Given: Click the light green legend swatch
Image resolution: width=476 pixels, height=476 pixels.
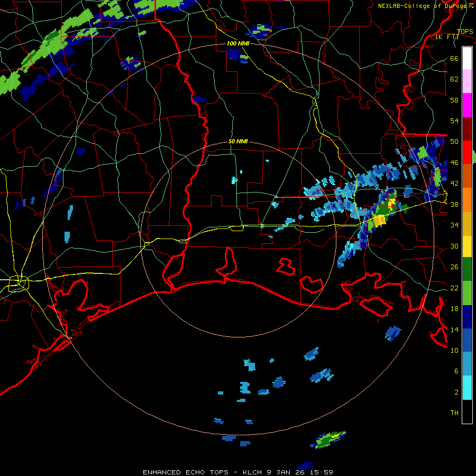Looking at the screenshot, I should [x=467, y=293].
